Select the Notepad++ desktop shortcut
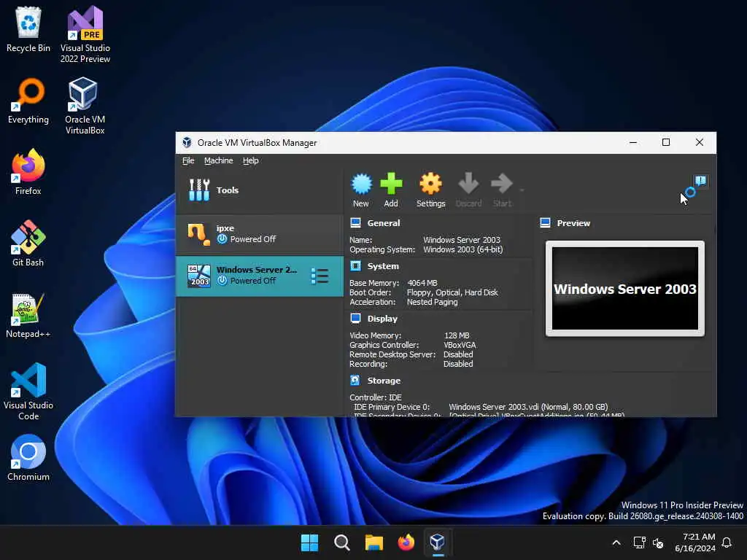Viewport: 747px width, 560px height. click(x=28, y=315)
